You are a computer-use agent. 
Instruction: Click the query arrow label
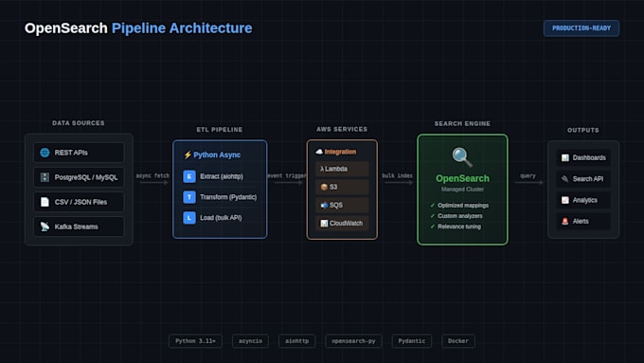(528, 175)
